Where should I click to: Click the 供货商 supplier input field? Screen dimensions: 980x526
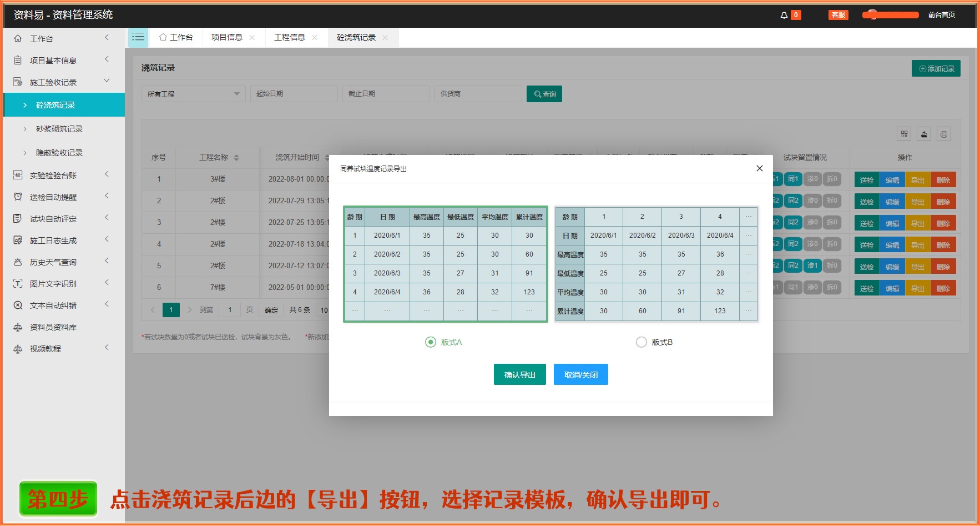coord(478,94)
